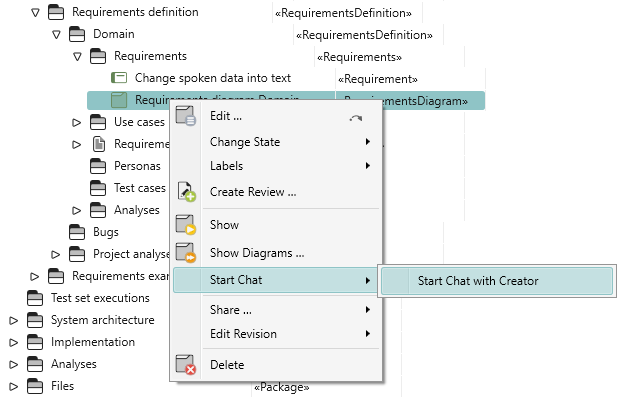Click the Test set executions folder icon
This screenshot has width=628, height=398.
(35, 298)
